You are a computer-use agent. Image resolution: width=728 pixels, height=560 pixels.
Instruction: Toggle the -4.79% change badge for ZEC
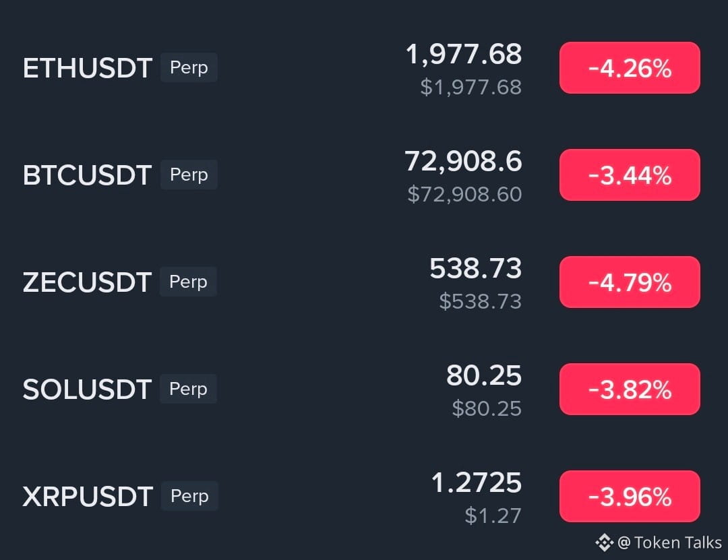point(630,282)
